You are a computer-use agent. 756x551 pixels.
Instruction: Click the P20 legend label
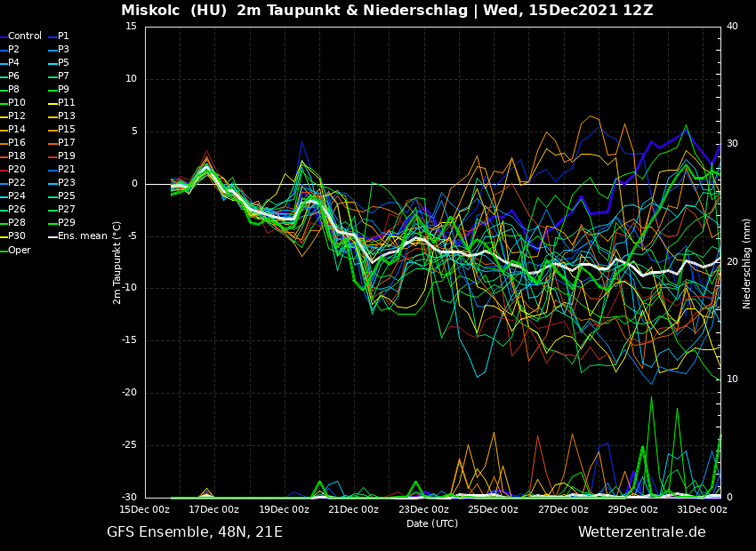pos(17,170)
